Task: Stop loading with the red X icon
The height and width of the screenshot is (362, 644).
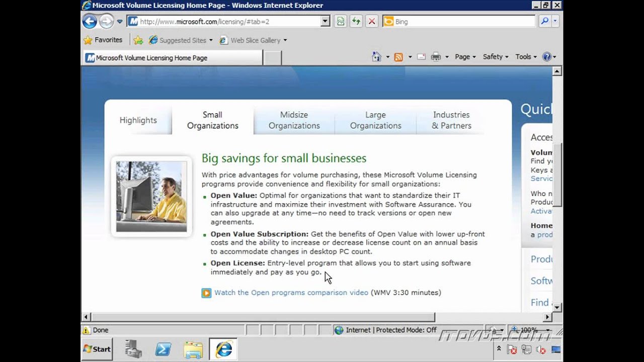Action: pos(372,22)
